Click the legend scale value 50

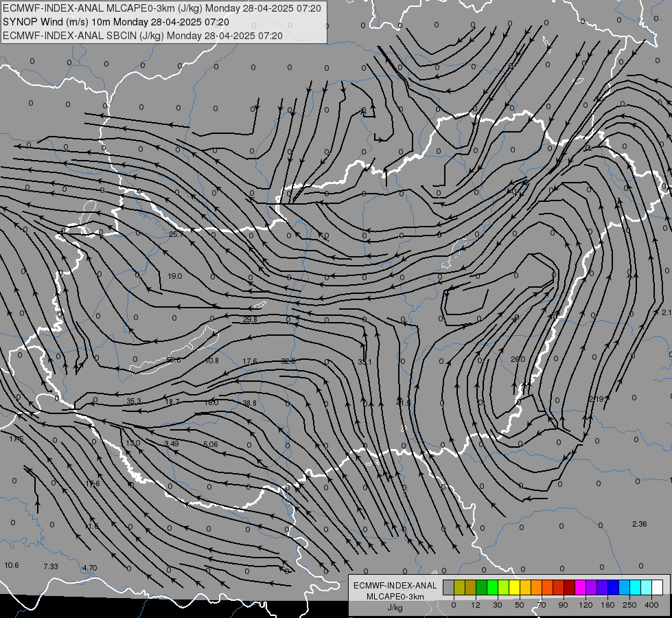519,605
